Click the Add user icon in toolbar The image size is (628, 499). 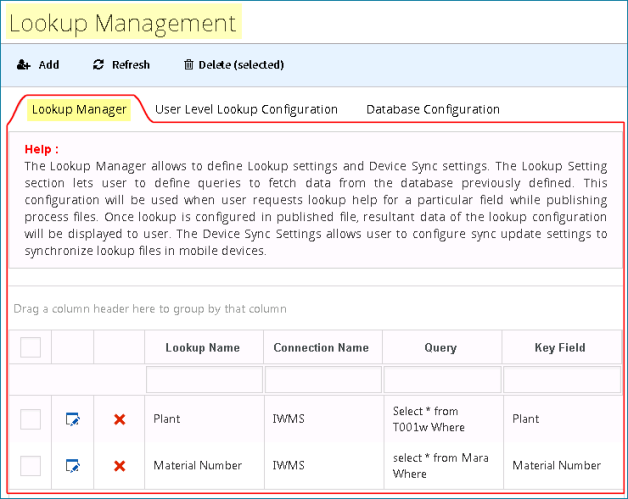pos(24,64)
